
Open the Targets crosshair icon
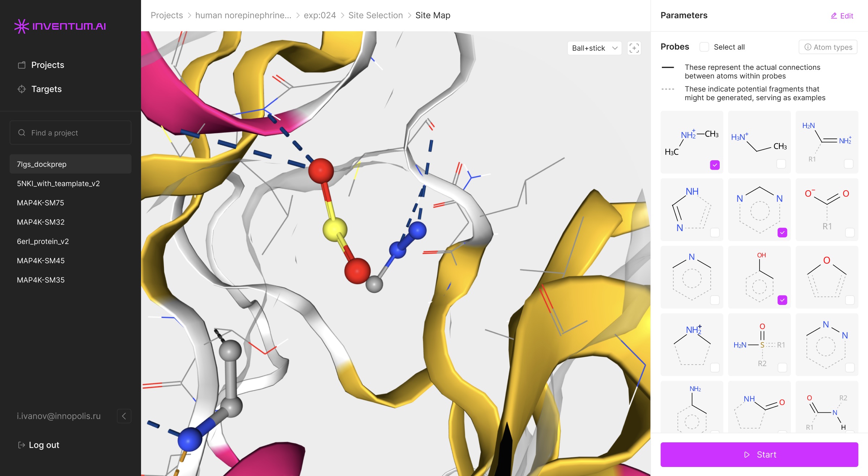click(22, 89)
